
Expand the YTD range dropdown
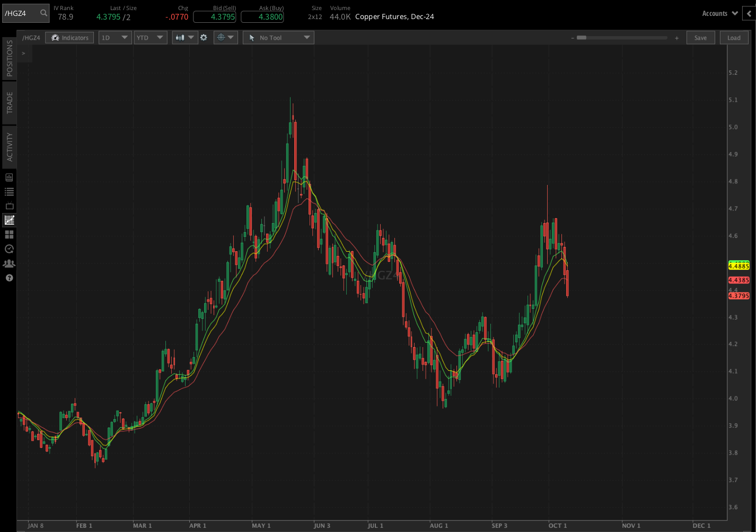point(150,38)
